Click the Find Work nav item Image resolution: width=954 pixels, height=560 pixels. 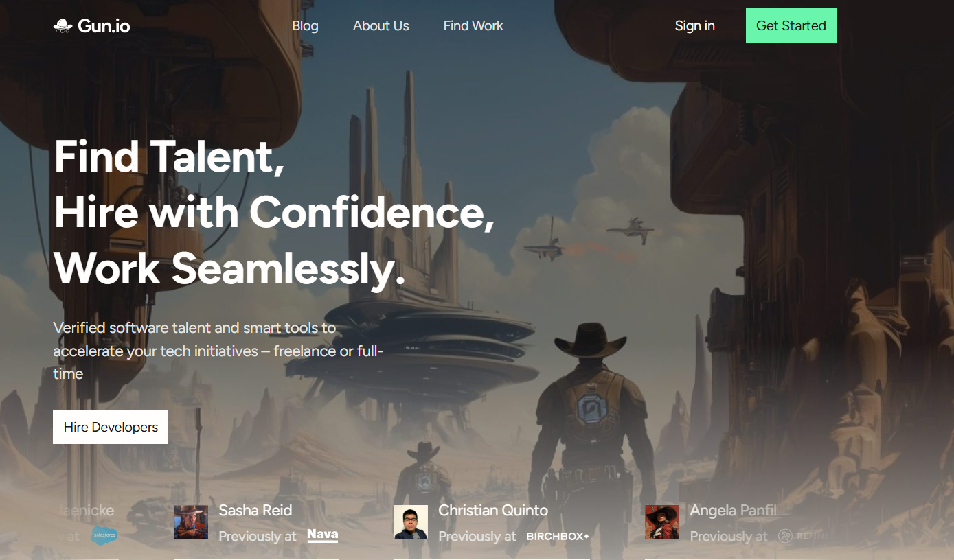click(x=473, y=25)
